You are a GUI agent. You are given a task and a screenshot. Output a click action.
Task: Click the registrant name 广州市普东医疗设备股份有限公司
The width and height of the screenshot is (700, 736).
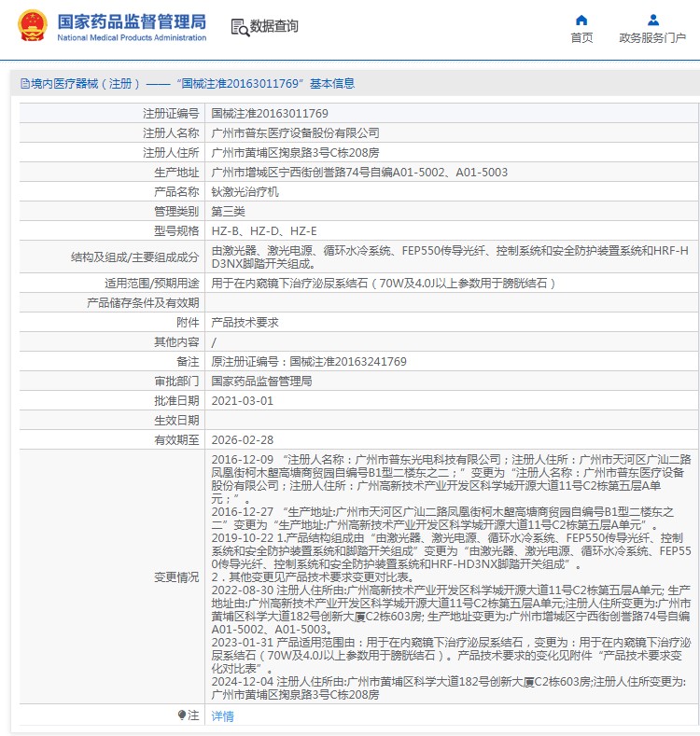295,132
